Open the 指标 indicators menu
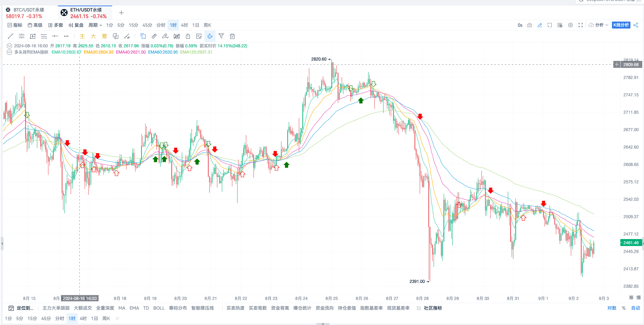 (x=15, y=25)
